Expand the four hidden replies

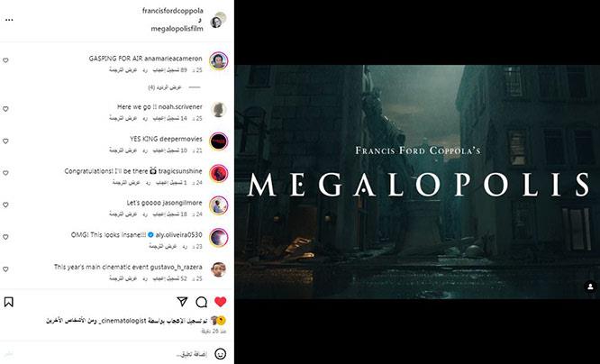tap(165, 87)
